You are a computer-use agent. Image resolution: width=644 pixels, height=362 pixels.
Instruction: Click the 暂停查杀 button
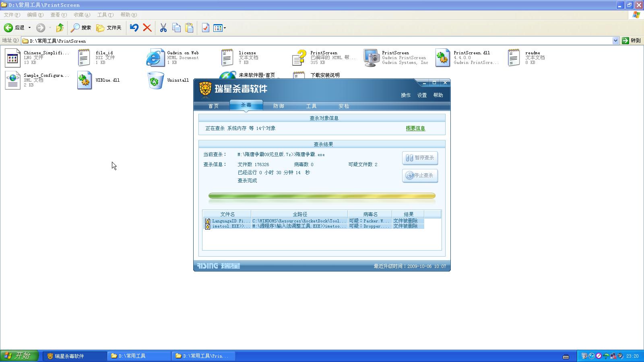[420, 158]
